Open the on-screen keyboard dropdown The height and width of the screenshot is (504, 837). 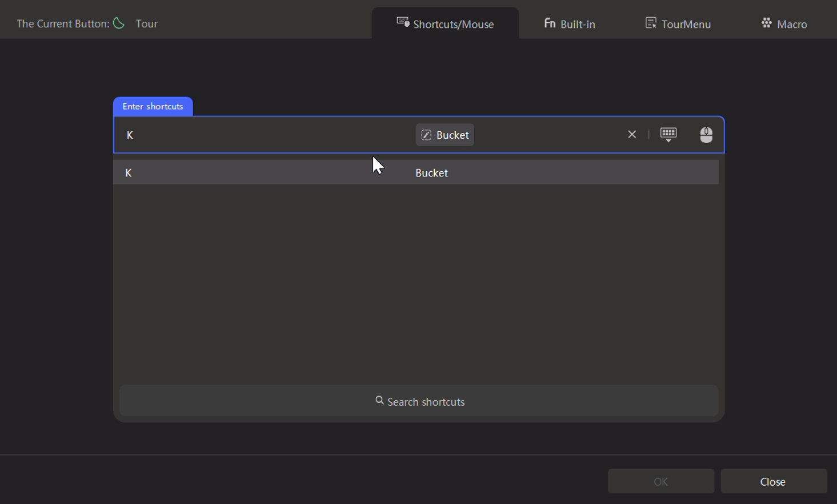click(x=668, y=135)
